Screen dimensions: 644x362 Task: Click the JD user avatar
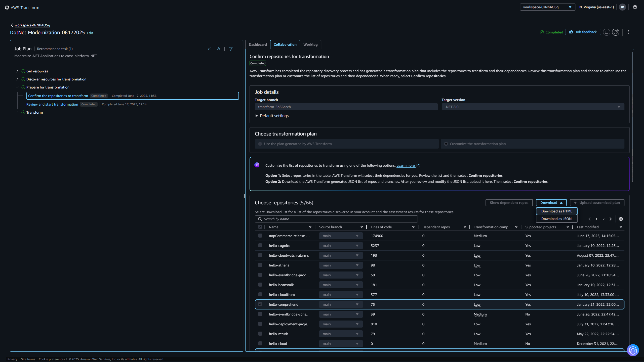[623, 7]
